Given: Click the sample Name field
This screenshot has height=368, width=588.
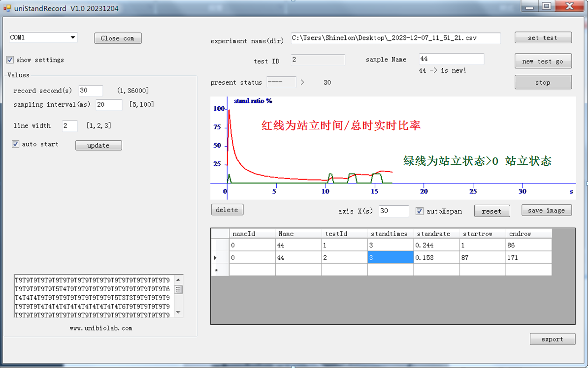Looking at the screenshot, I should point(452,59).
